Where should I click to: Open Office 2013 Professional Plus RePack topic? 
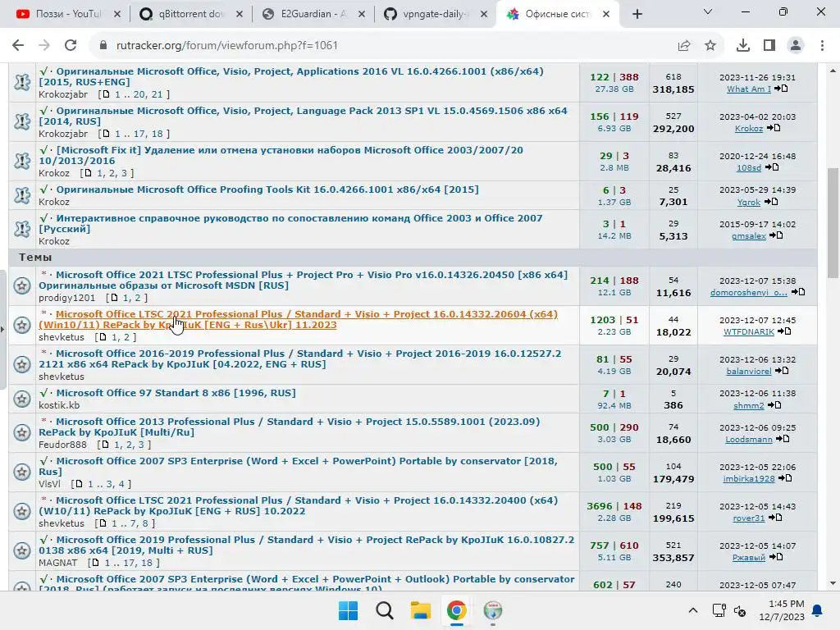(x=290, y=427)
